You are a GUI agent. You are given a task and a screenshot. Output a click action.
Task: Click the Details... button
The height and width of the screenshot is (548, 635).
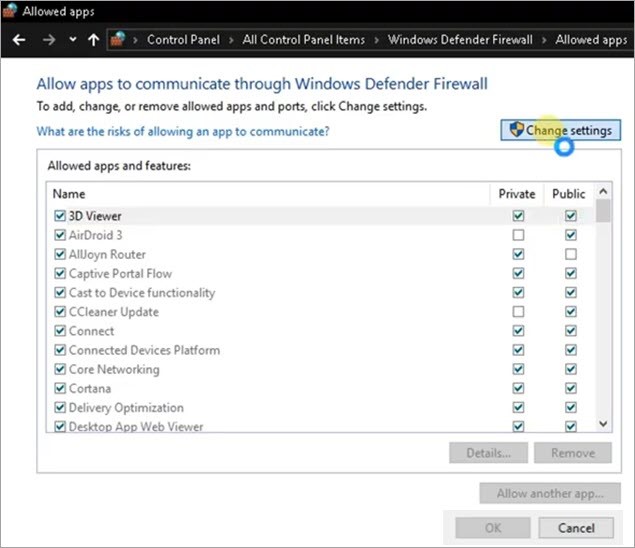pyautogui.click(x=488, y=453)
